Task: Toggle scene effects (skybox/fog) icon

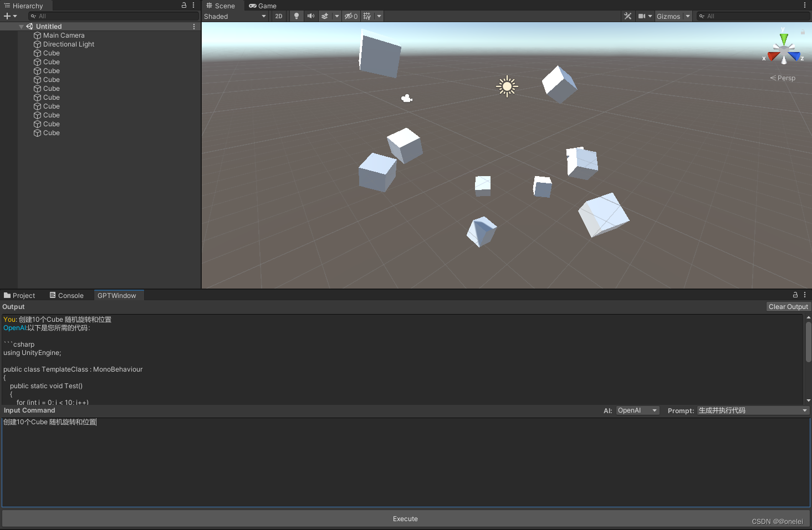Action: point(325,16)
